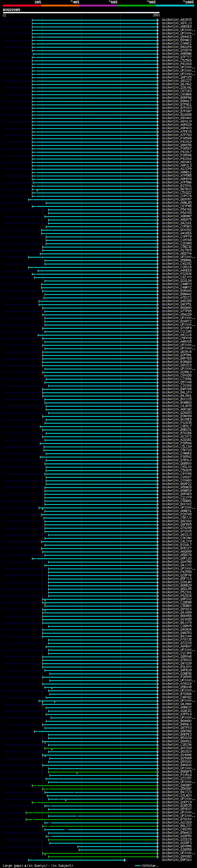197x868 pixels.
Task: Click subject UniRef100_P62826
Action: click(176, 596)
